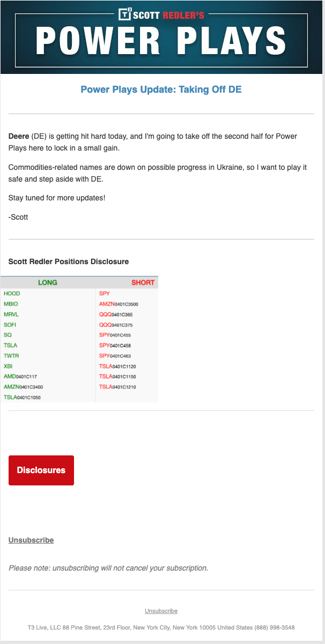Click the XBI ticker in long positions
Screen dimensions: 325x644
click(8, 366)
